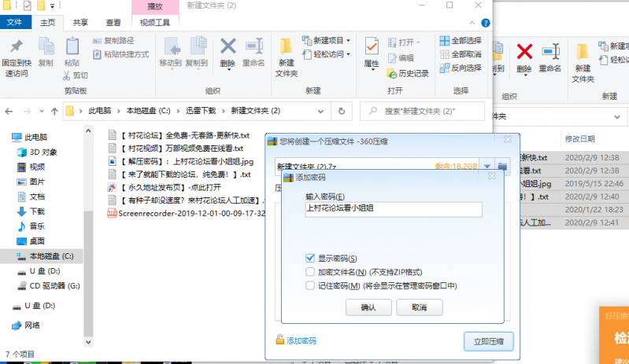The width and height of the screenshot is (629, 364).
Task: Click the 输入密码 text field
Action: coord(393,209)
